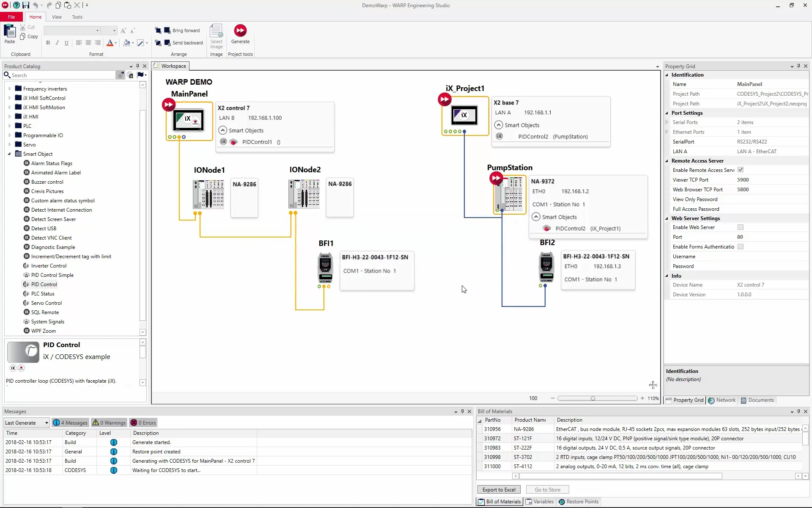Viewport: 812px width, 508px height.
Task: Open the font size dropdown
Action: coord(114,30)
